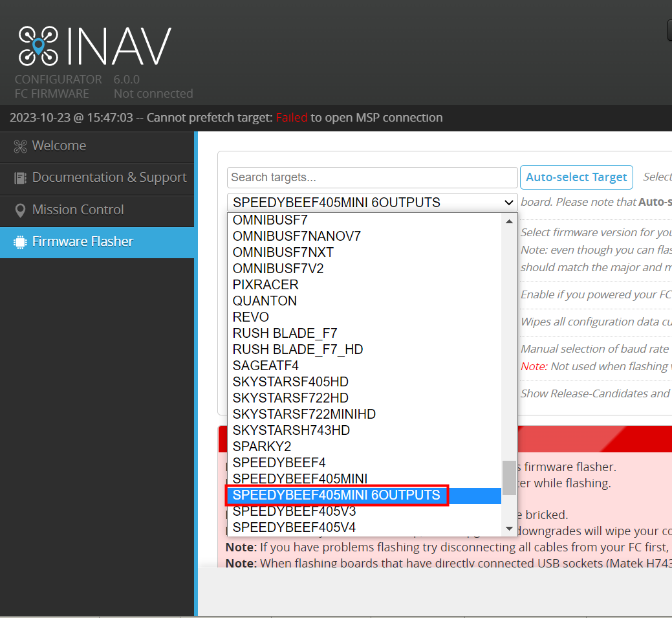Click the Auto-select Target button
Image resolution: width=672 pixels, height=618 pixels.
point(576,177)
